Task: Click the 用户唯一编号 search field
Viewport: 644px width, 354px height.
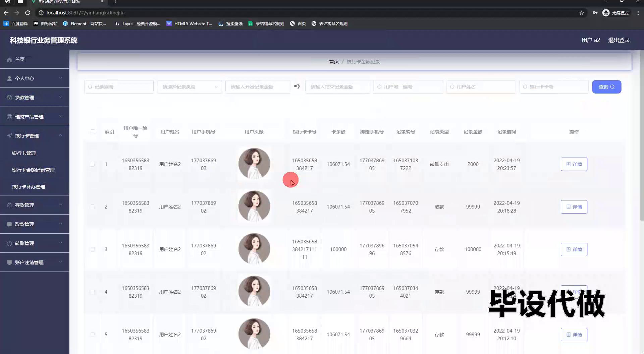Action: pyautogui.click(x=408, y=87)
